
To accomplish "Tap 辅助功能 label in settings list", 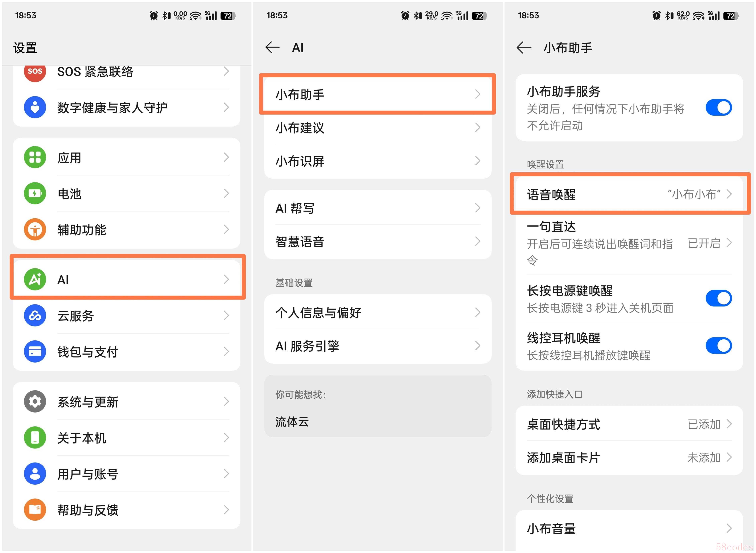I will click(82, 230).
